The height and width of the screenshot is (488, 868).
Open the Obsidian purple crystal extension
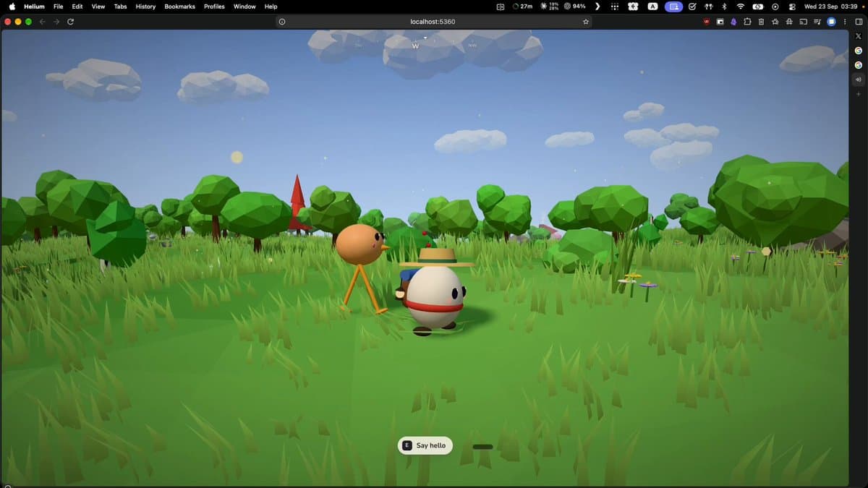pyautogui.click(x=733, y=22)
